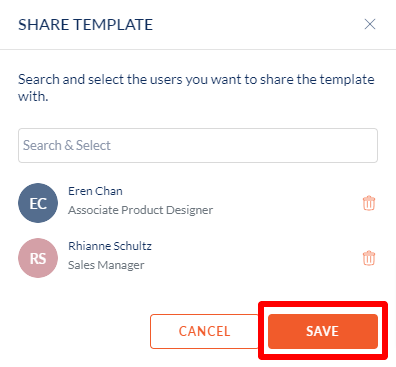The image size is (396, 367).
Task: Click the EC avatar circle
Action: (x=38, y=203)
